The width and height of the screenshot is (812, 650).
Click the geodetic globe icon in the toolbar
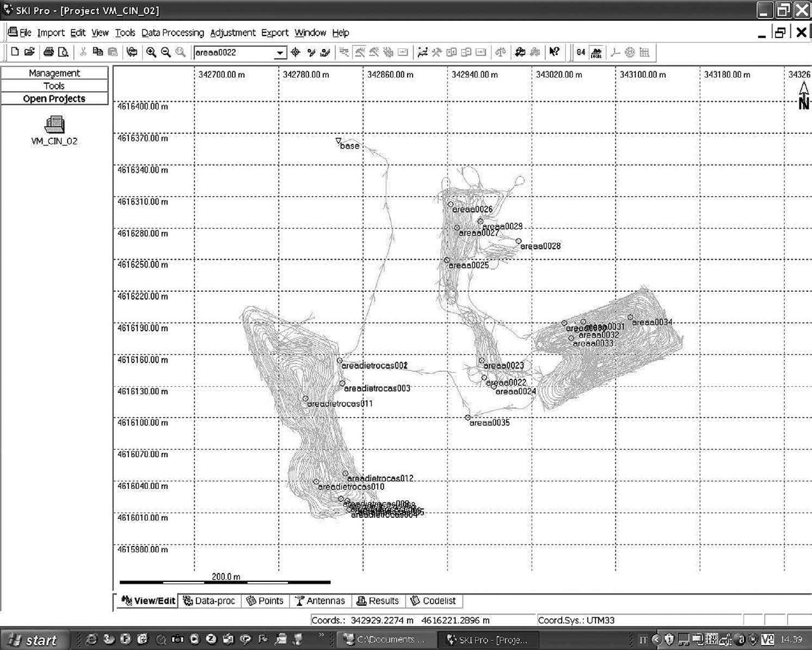(x=630, y=52)
